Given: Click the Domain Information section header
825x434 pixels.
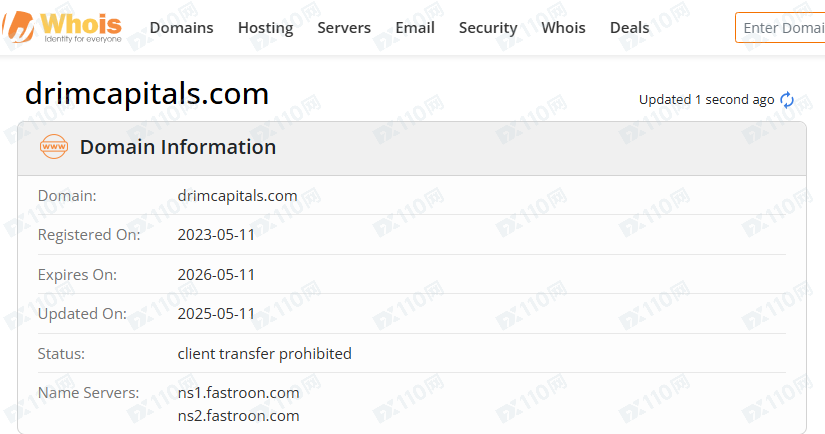Looking at the screenshot, I should (x=178, y=147).
